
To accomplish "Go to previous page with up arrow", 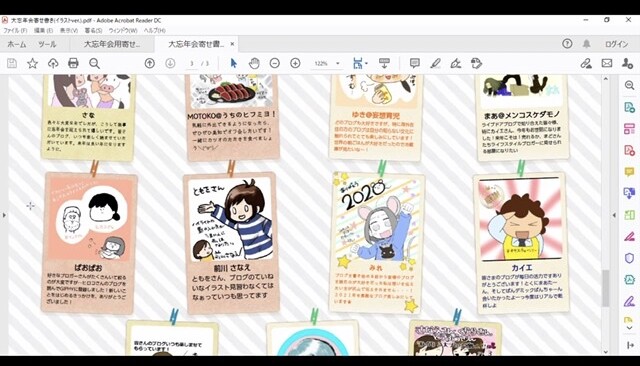I will 150,63.
